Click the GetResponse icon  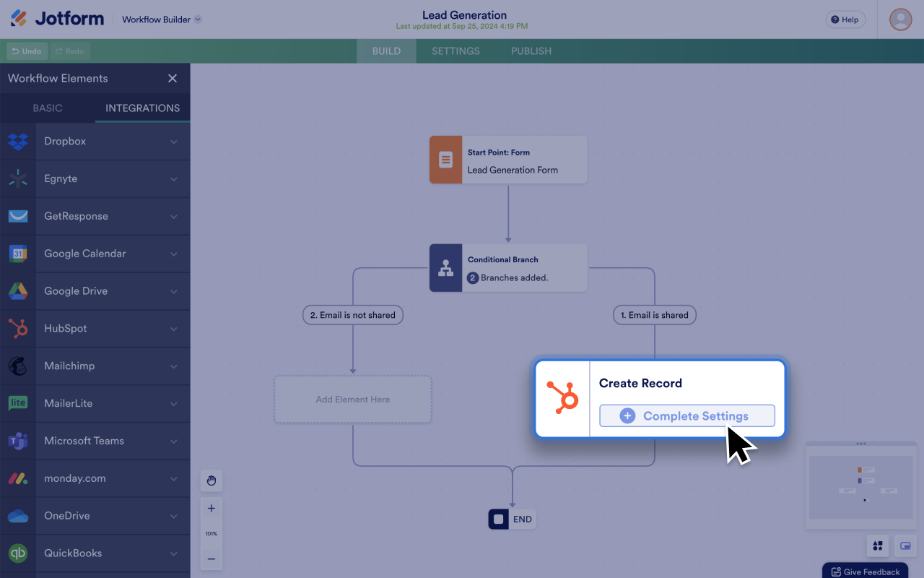(x=18, y=216)
